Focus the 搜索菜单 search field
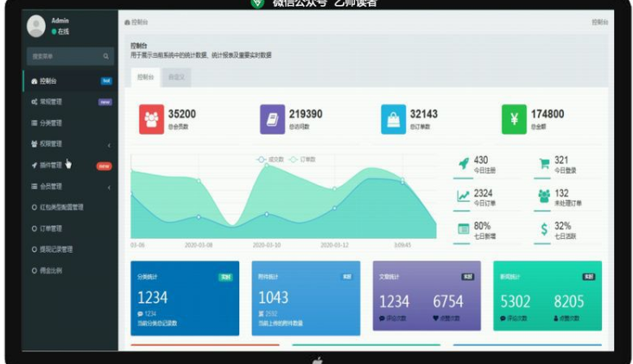 (70, 56)
